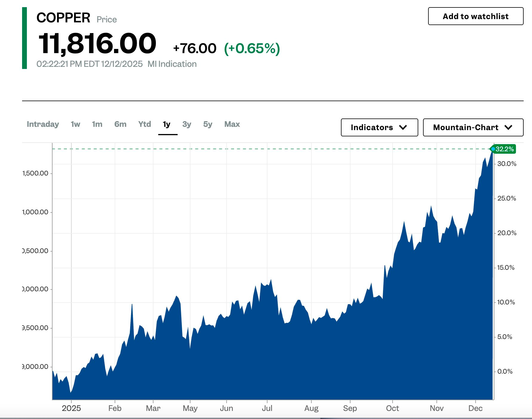Image resolution: width=532 pixels, height=419 pixels.
Task: Click the green 32.2% value flag
Action: (x=505, y=149)
